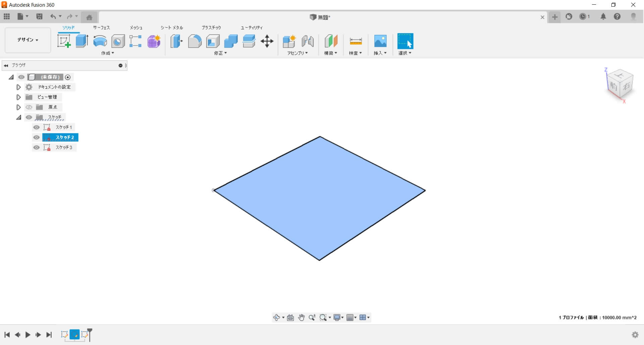This screenshot has width=644, height=345.
Task: Expand the ドキュメントの設定 tree node
Action: (19, 87)
